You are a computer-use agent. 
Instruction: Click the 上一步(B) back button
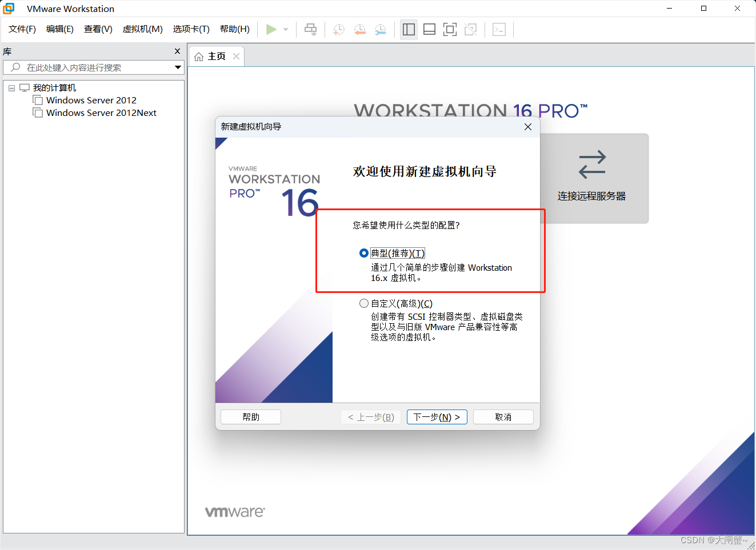coord(371,417)
